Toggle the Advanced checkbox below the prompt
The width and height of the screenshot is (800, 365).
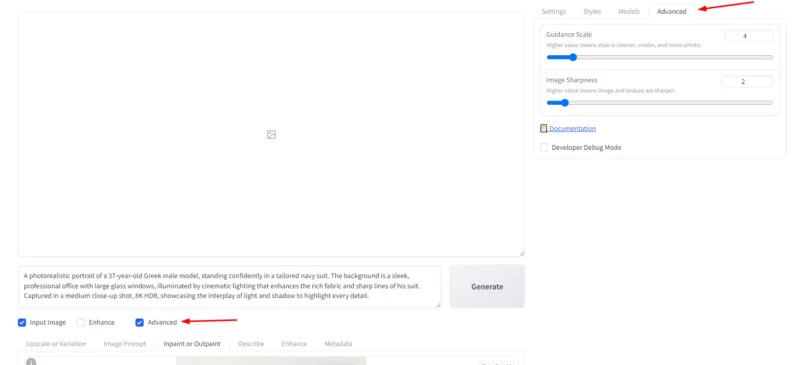click(x=139, y=323)
